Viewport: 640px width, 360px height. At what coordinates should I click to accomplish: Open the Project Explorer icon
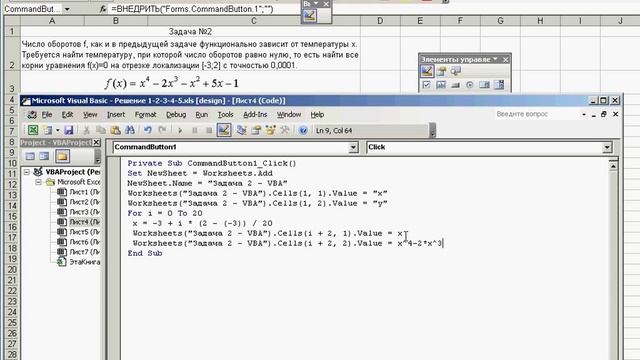241,130
